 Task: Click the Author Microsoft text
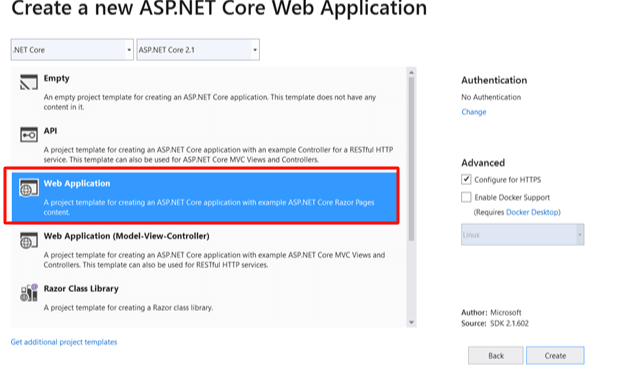point(491,312)
